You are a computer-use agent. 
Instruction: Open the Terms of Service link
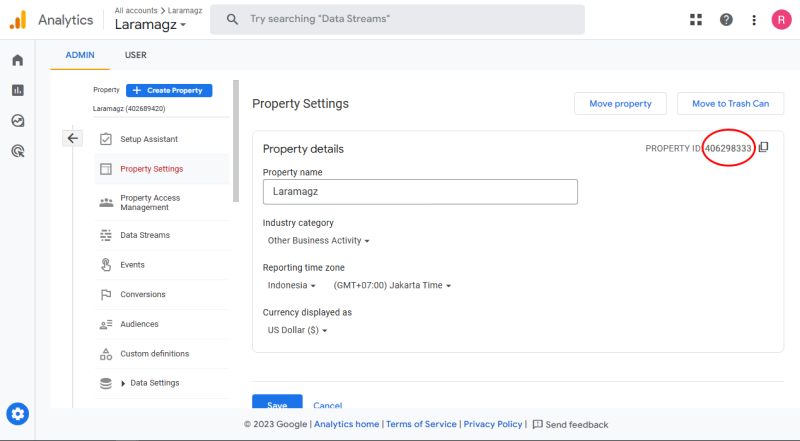(421, 424)
